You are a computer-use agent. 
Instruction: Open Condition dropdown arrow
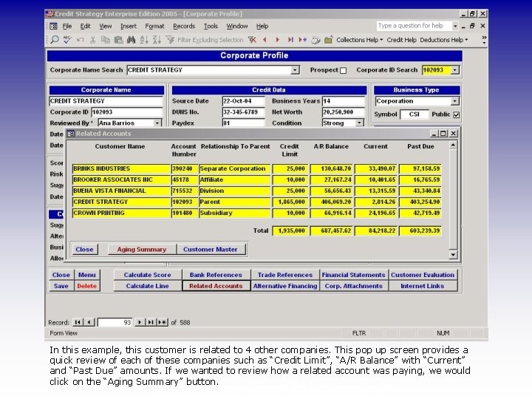coord(359,123)
